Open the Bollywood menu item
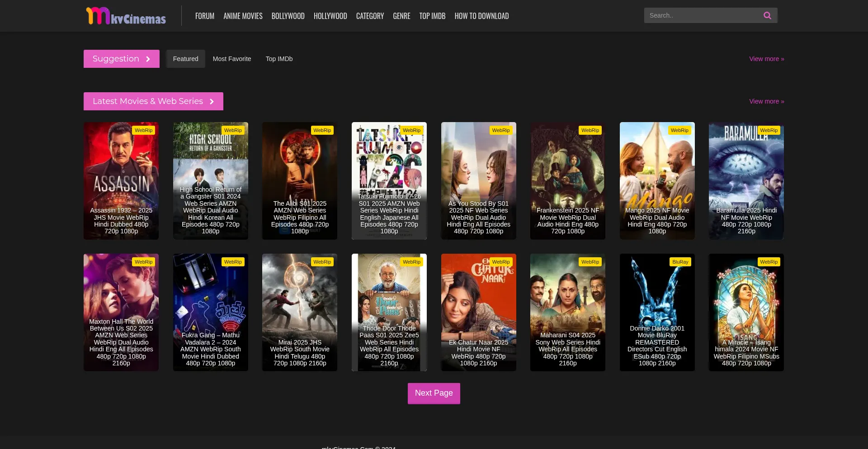Viewport: 868px width, 449px height. tap(288, 16)
